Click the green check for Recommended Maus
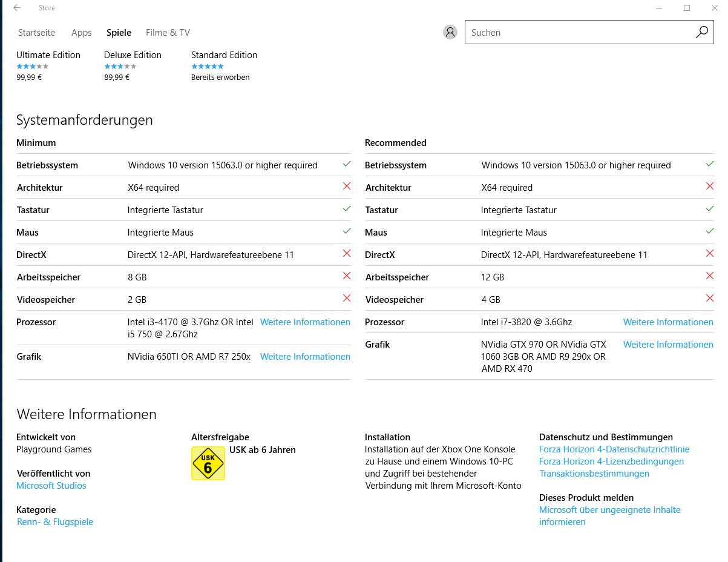 coord(710,231)
